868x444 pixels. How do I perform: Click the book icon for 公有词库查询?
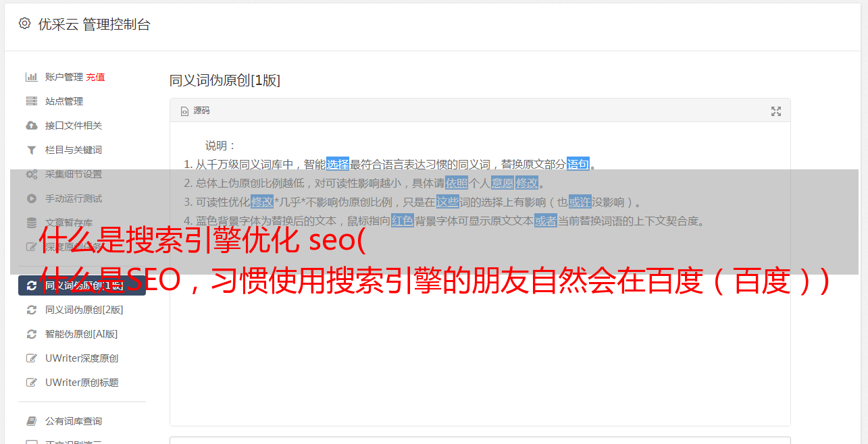31,421
